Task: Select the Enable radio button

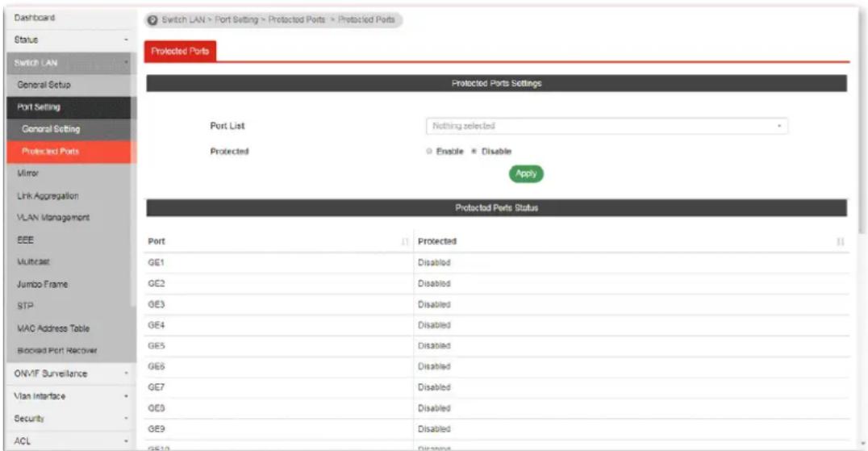Action: [429, 151]
